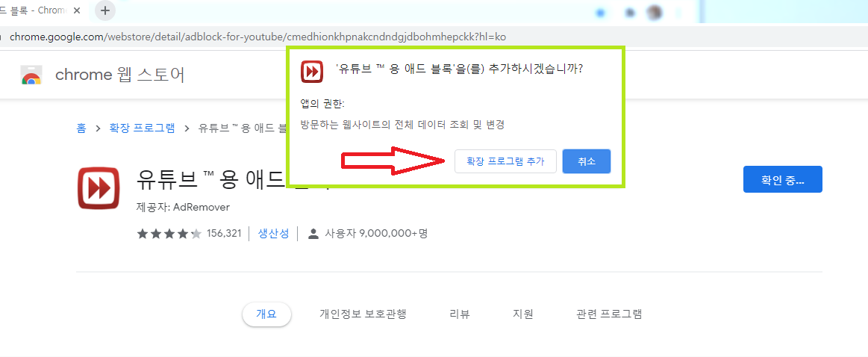Open a new Chrome tab

point(105,10)
